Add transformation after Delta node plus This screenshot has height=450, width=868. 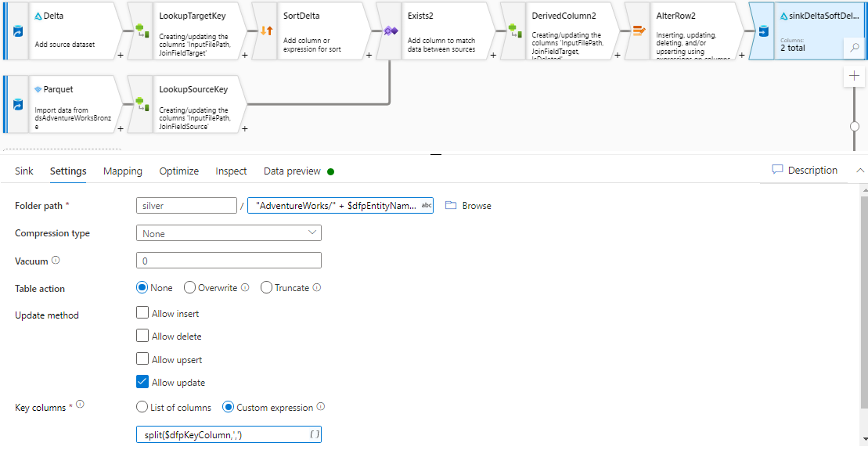(120, 56)
